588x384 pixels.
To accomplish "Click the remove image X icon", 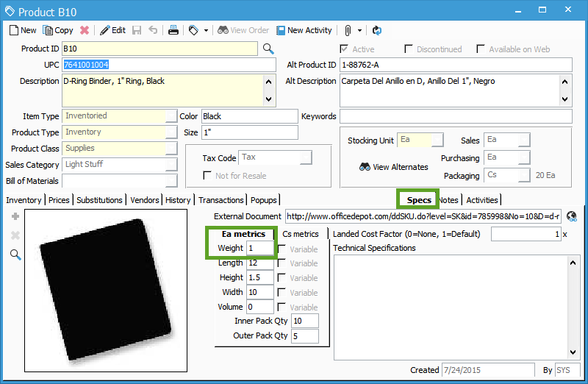I will [15, 235].
